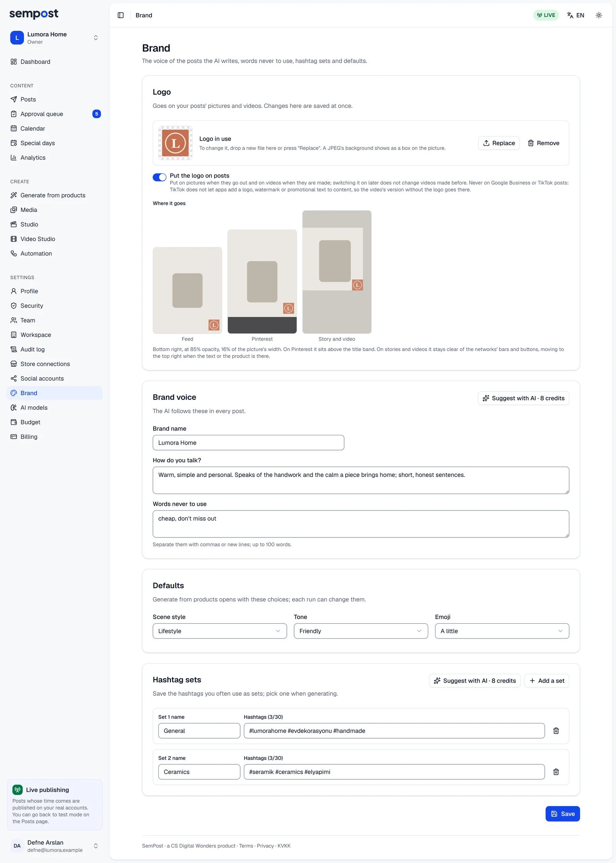Remove the logo in use

pos(543,143)
